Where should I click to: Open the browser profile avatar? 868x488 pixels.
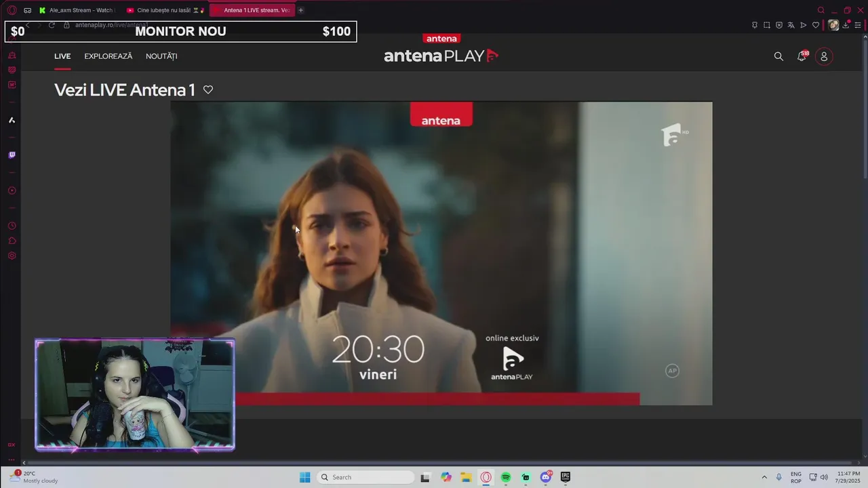(x=833, y=25)
